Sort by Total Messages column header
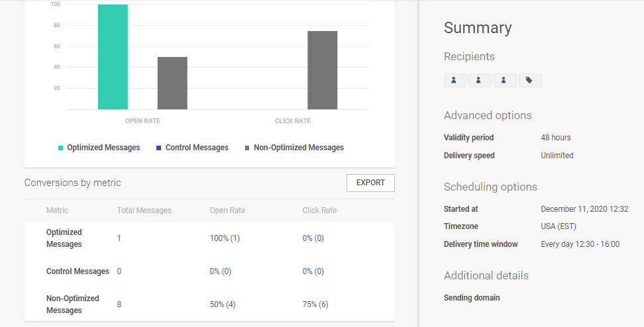The width and height of the screenshot is (644, 327). 144,210
